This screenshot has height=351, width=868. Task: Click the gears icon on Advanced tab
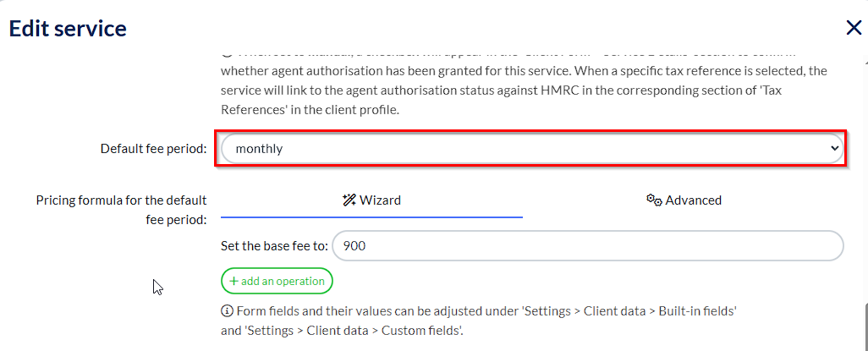(653, 200)
